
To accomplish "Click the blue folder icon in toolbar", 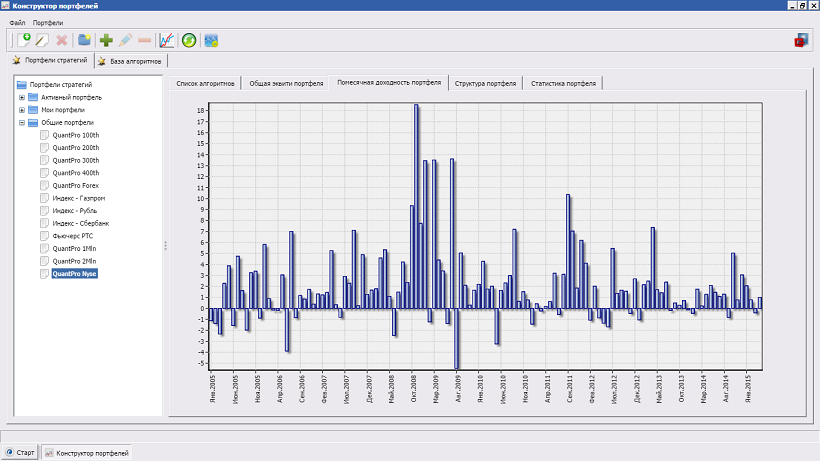I will (x=85, y=40).
